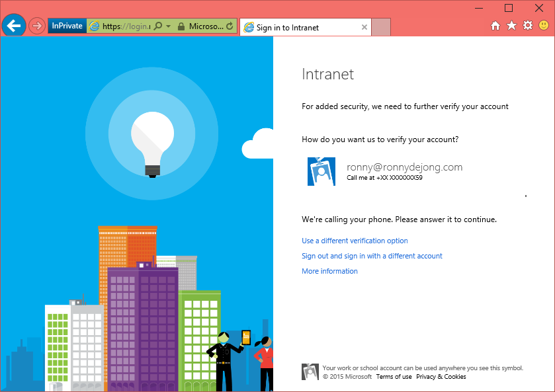
Task: Click the security lock icon
Action: [181, 26]
